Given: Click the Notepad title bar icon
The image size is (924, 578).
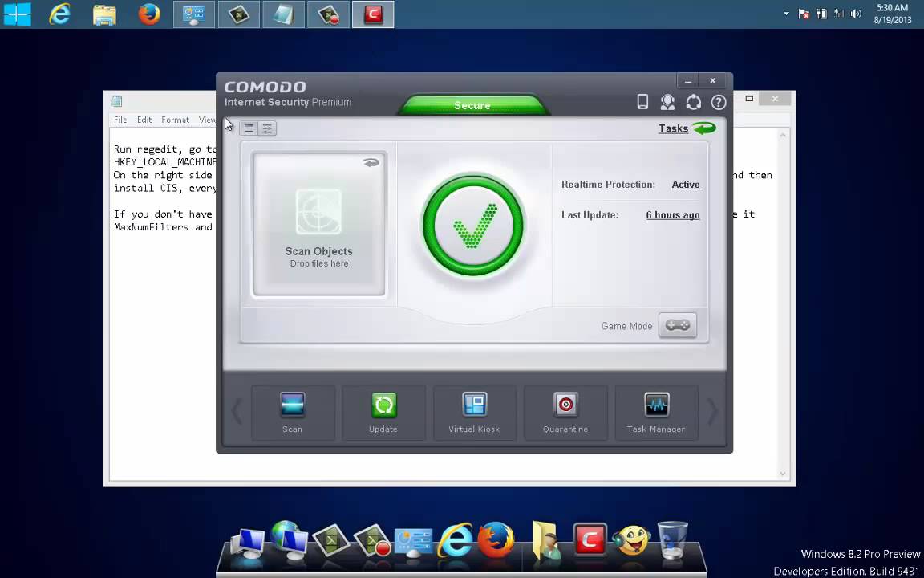Looking at the screenshot, I should tap(116, 101).
